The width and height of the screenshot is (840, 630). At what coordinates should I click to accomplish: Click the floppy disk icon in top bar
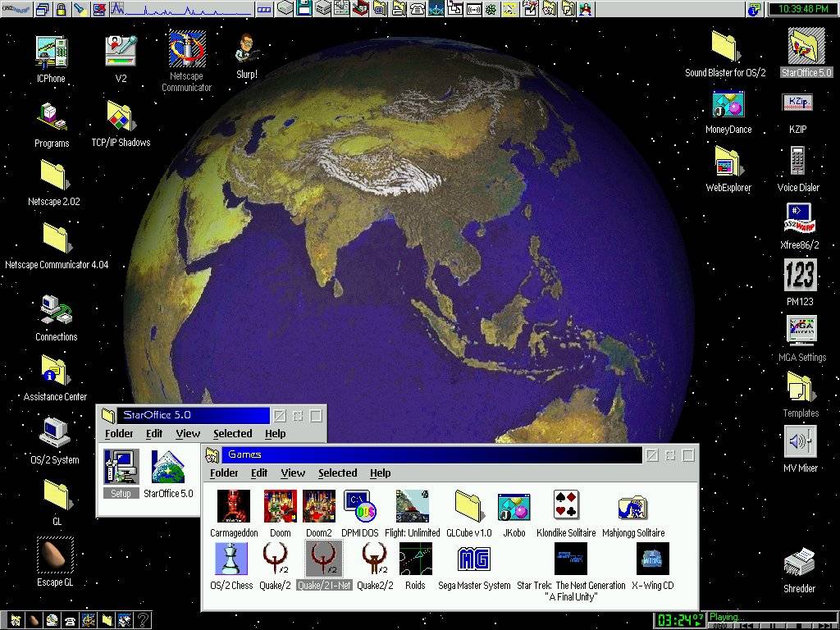(304, 8)
